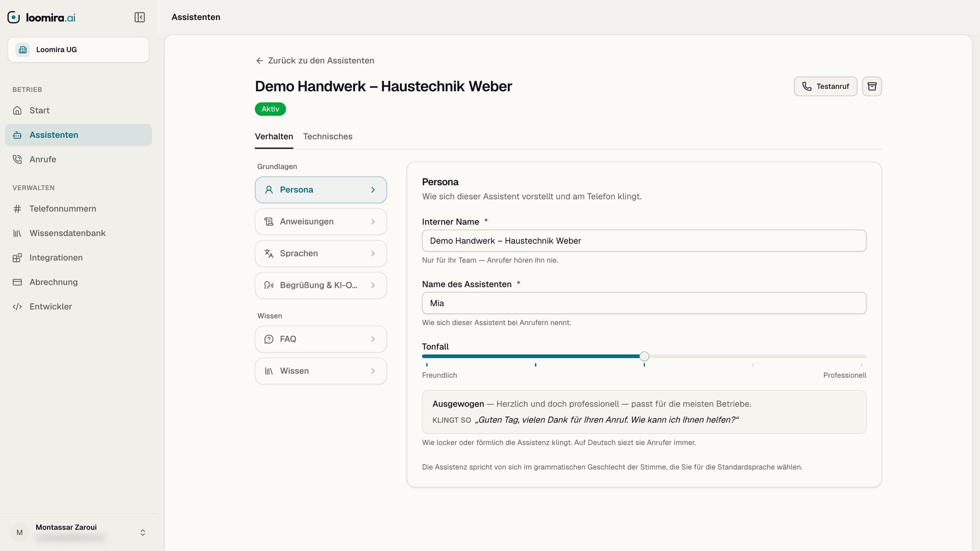Image resolution: width=980 pixels, height=551 pixels.
Task: Expand the Sprachen chevron
Action: pyautogui.click(x=373, y=254)
